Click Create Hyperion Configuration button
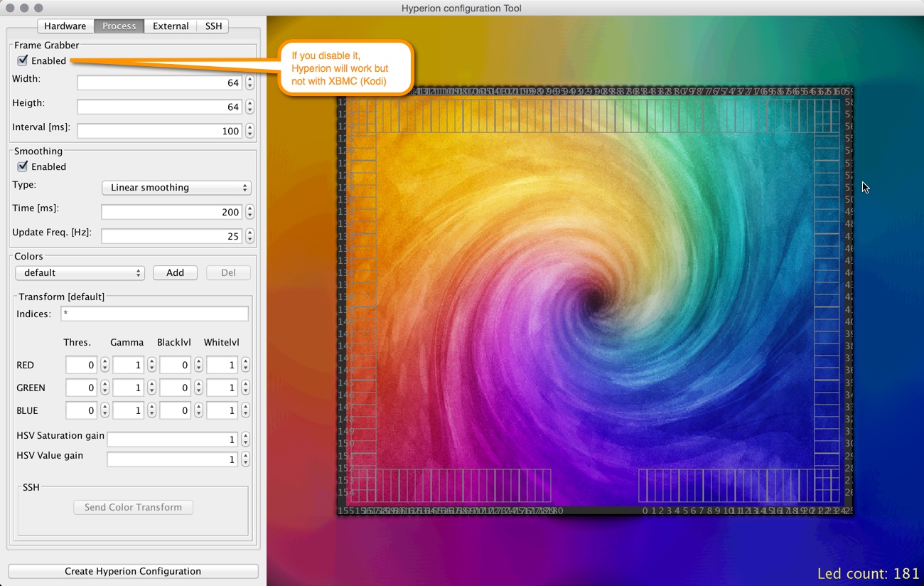Viewport: 924px width, 586px height. point(133,572)
